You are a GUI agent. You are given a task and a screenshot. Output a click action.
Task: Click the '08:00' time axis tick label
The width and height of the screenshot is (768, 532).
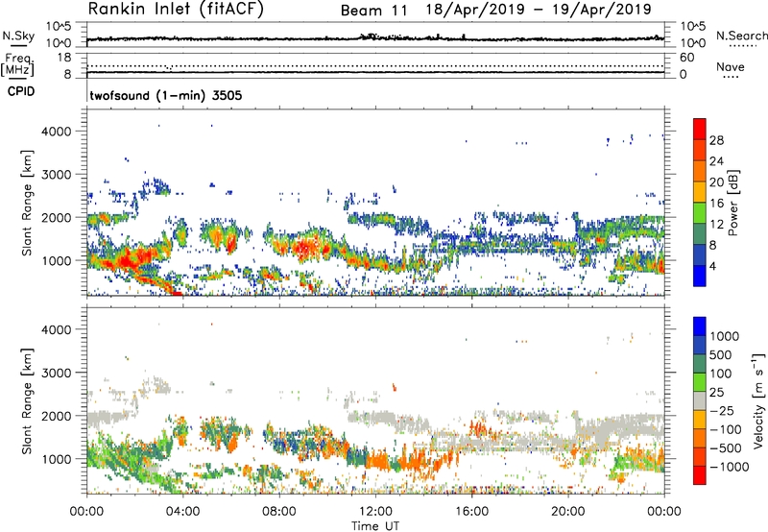(x=279, y=512)
